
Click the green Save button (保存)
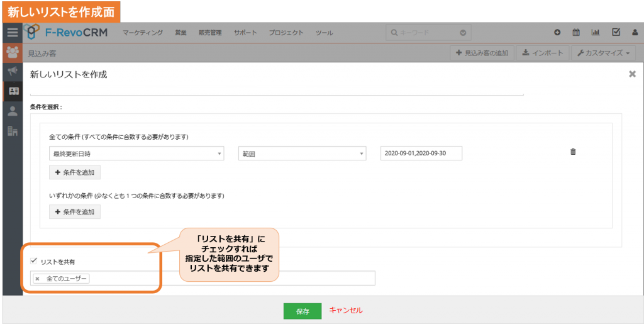(x=303, y=311)
